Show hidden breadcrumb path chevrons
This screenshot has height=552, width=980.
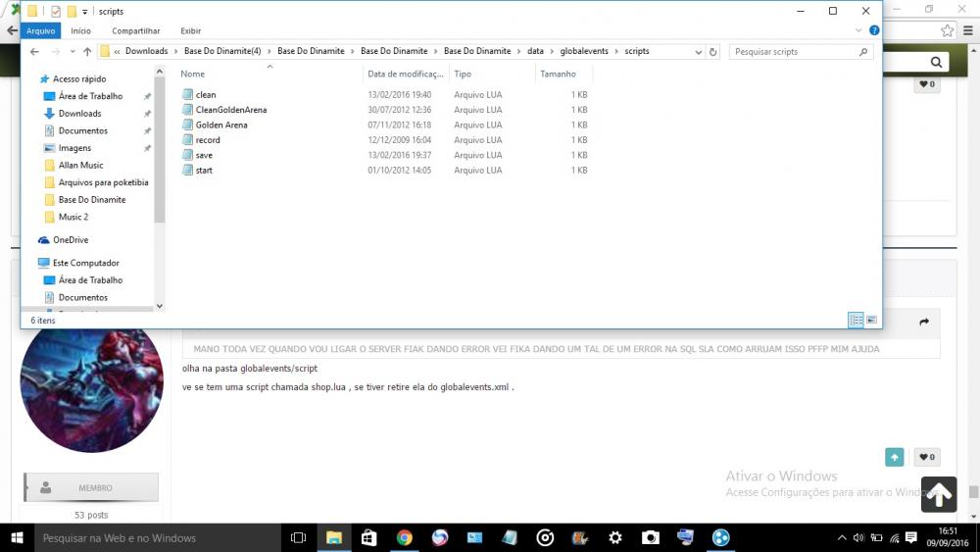point(117,51)
